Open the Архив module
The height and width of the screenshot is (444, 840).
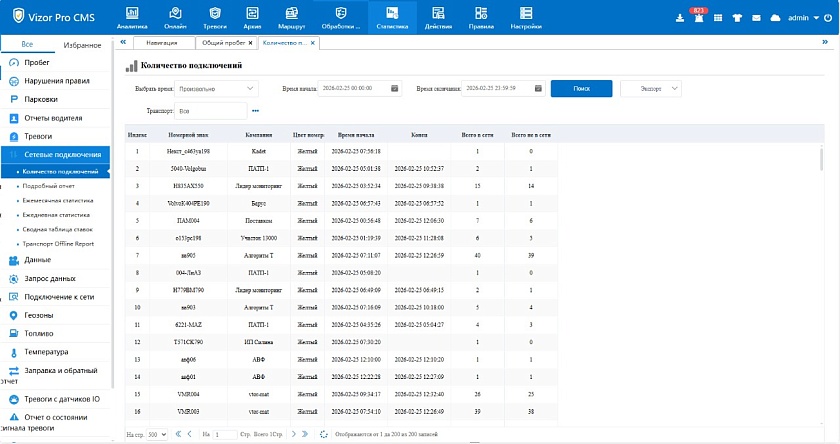(254, 17)
